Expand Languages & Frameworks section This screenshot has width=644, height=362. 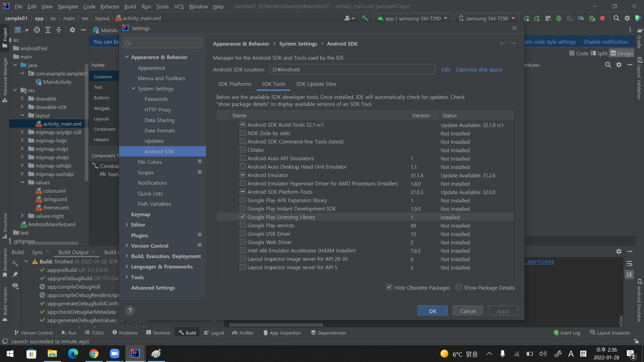click(x=127, y=267)
